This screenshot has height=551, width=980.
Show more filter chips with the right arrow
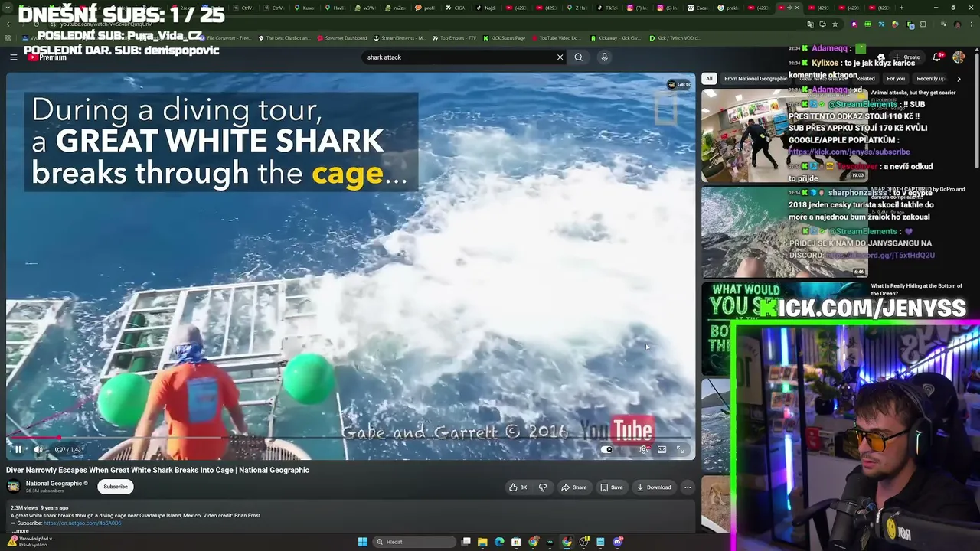(959, 78)
